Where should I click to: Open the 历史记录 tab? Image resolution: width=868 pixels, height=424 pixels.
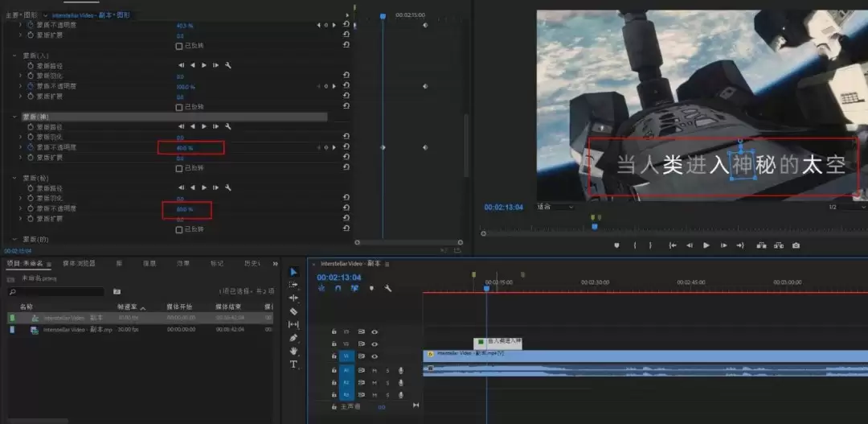(252, 264)
